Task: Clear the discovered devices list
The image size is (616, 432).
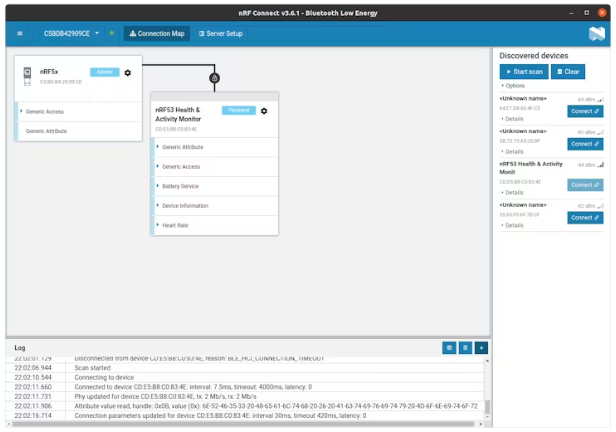Action: tap(568, 71)
